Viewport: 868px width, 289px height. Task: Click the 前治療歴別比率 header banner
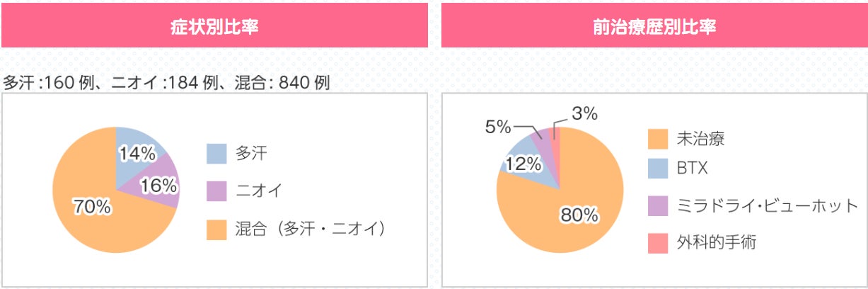[654, 25]
